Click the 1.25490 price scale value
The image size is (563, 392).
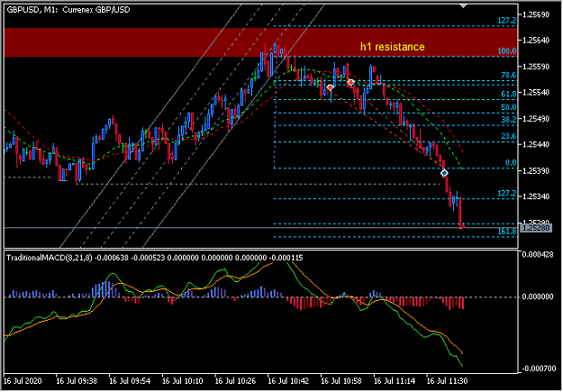click(536, 119)
